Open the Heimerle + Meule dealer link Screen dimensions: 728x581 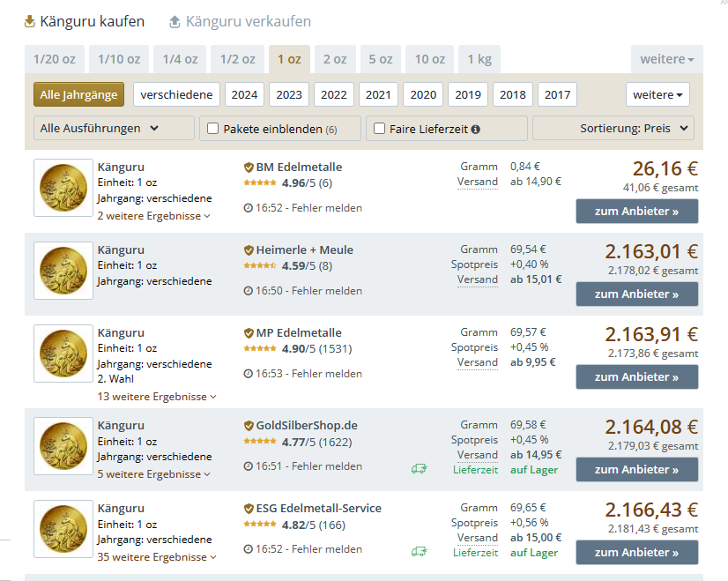click(x=304, y=250)
